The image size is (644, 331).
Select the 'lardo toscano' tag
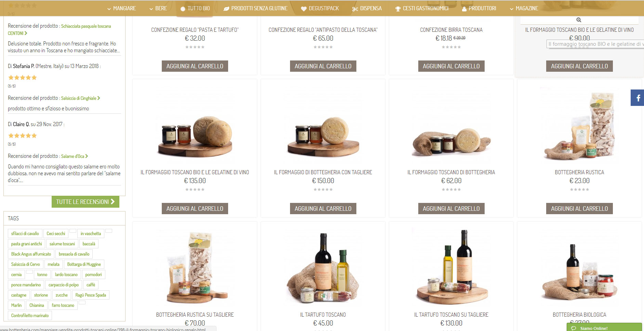click(x=66, y=275)
